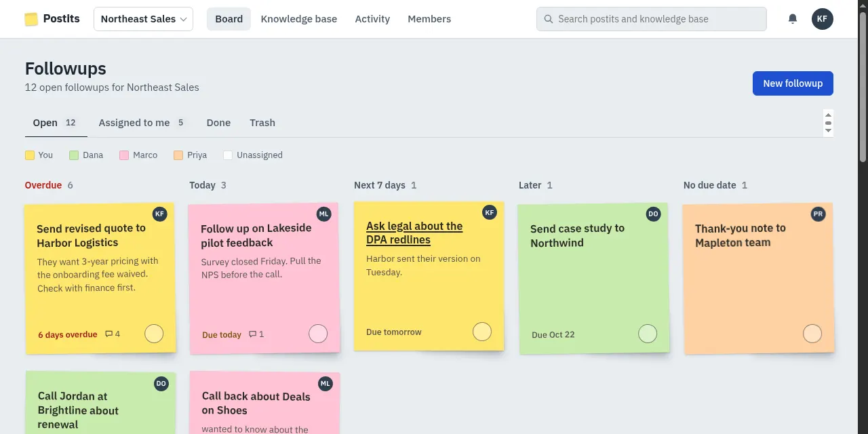This screenshot has width=868, height=434.
Task: View the Trash tab
Action: [x=262, y=123]
